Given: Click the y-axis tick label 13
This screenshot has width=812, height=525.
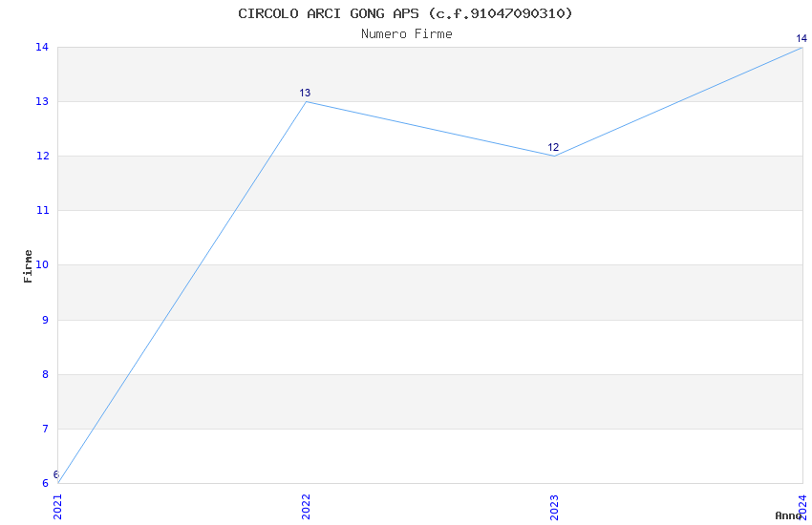Looking at the screenshot, I should click(41, 101).
